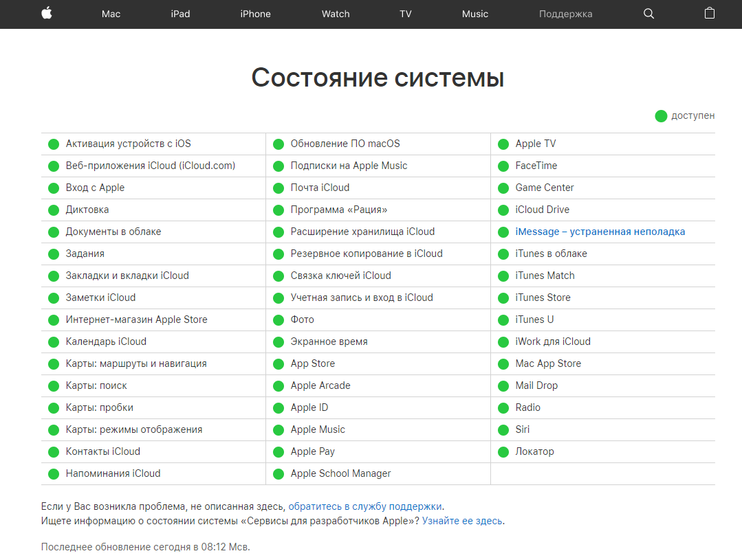This screenshot has width=742, height=560.
Task: Click Документы в облаке text
Action: click(113, 232)
